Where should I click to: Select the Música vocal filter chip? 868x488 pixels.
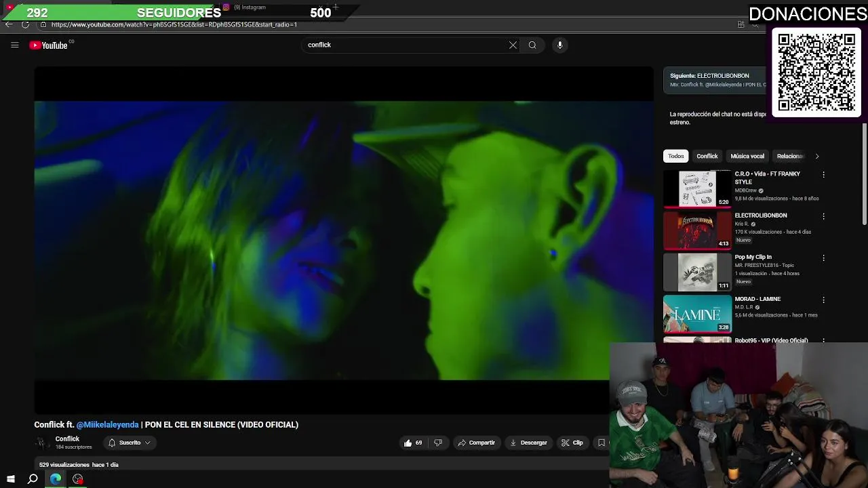747,156
